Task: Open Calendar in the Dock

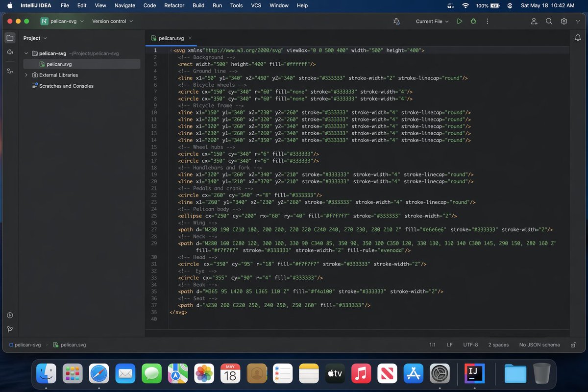Action: [230, 374]
